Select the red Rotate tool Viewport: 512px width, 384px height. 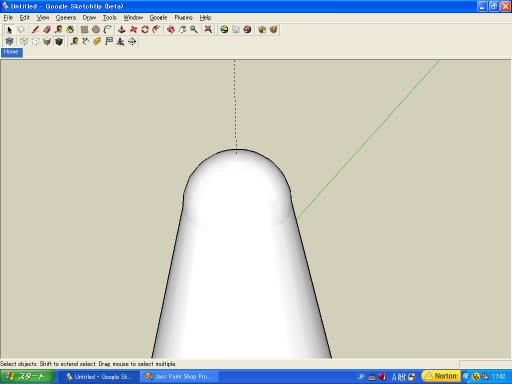[x=145, y=30]
